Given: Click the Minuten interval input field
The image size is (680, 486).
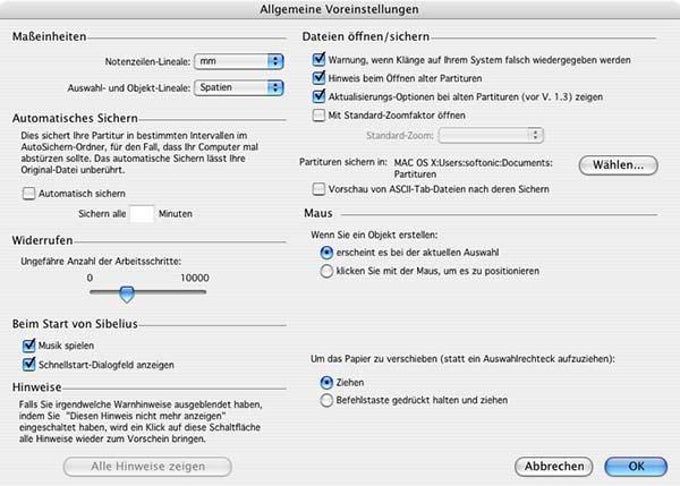Looking at the screenshot, I should pyautogui.click(x=142, y=214).
